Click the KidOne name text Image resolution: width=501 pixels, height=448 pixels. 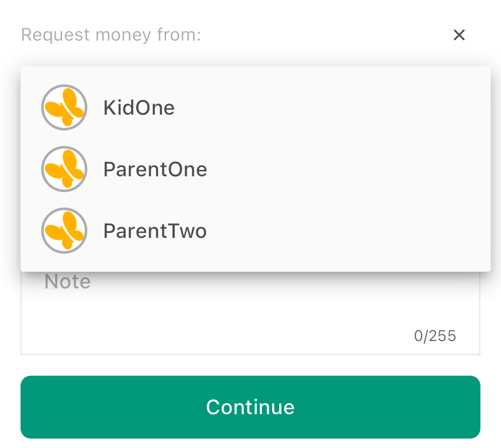[139, 107]
